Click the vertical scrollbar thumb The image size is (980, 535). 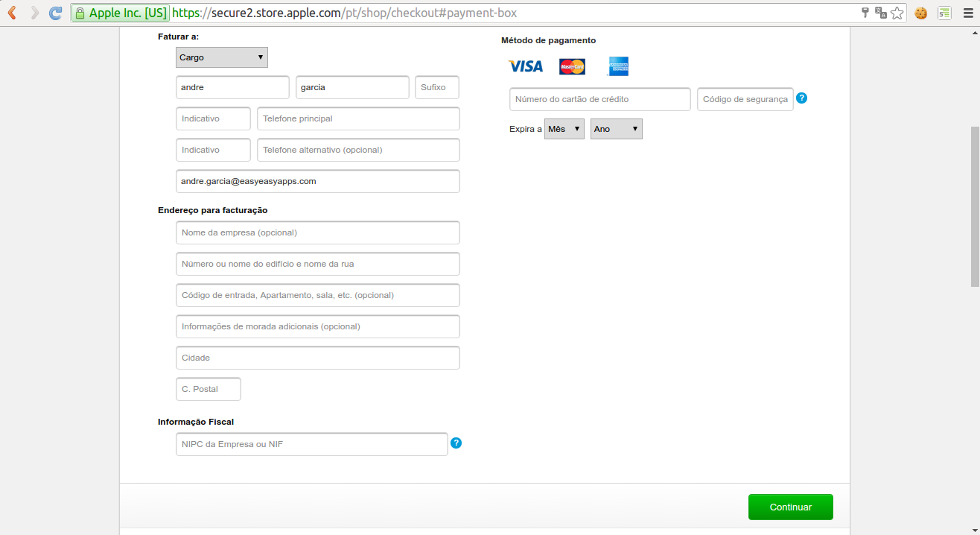pyautogui.click(x=974, y=206)
